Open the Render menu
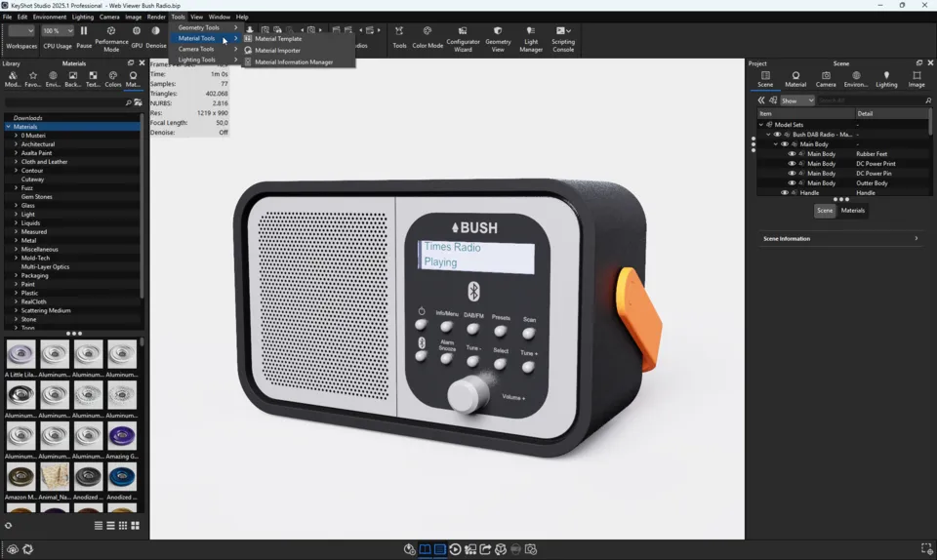Viewport: 937px width, 560px height. (156, 17)
